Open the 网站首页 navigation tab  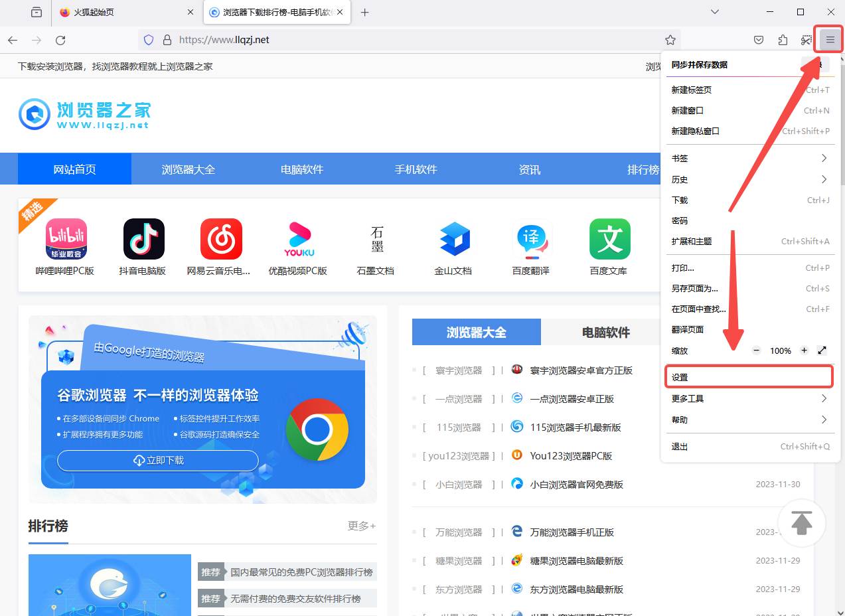tap(74, 169)
